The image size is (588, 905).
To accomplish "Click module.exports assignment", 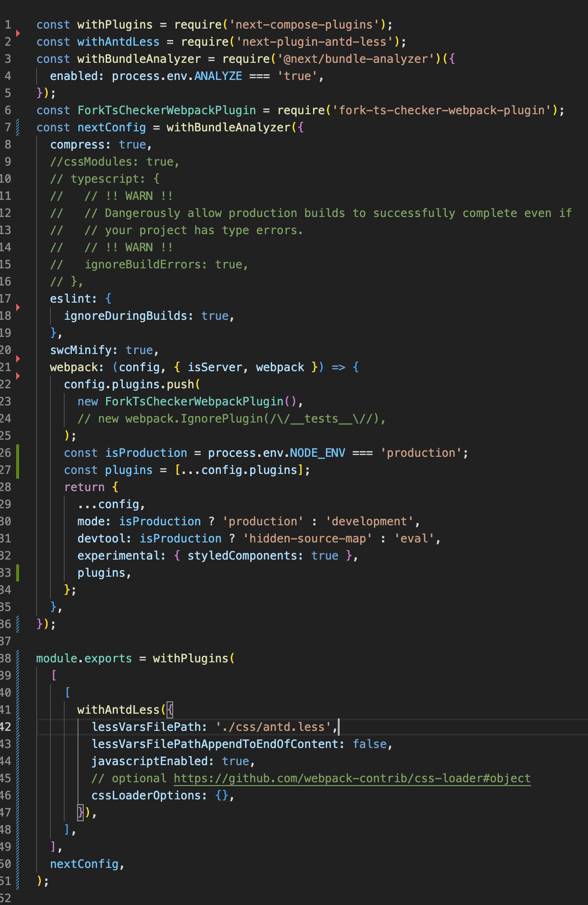I will (x=84, y=659).
